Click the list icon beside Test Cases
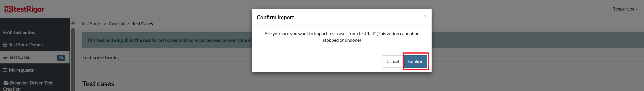Viewport: 644px width, 91px height. (x=5, y=58)
